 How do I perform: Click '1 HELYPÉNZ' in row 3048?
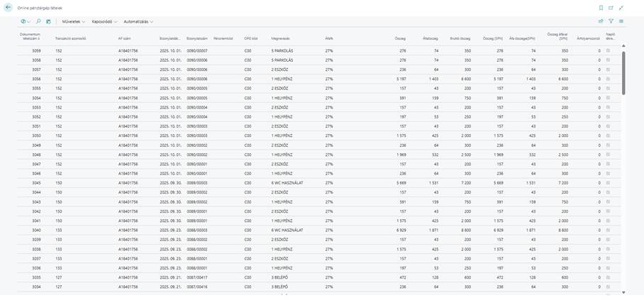tap(282, 155)
